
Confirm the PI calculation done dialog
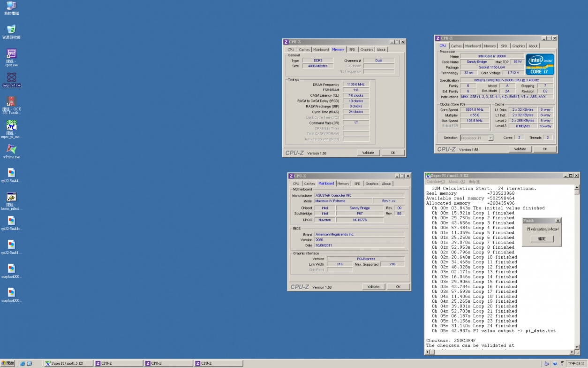pos(542,239)
